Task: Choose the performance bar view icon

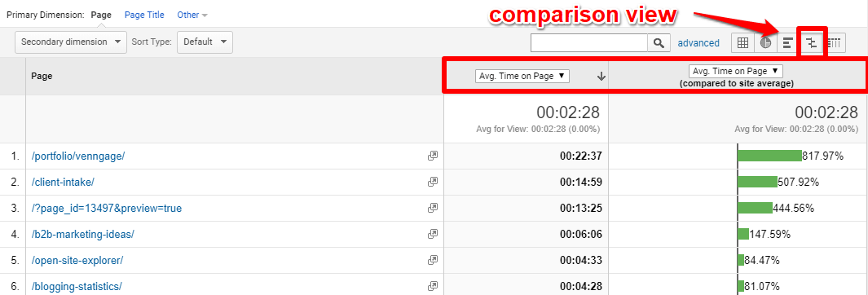Action: (x=788, y=42)
